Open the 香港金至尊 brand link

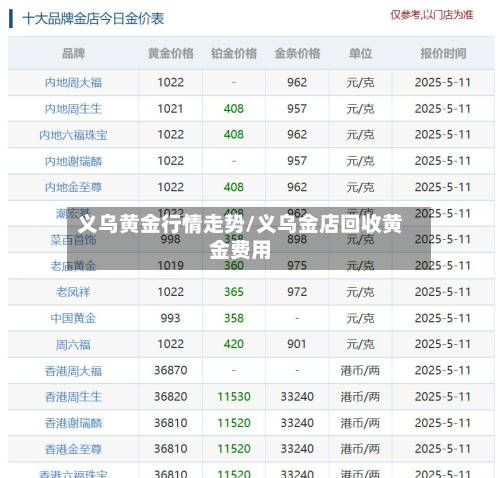click(73, 449)
